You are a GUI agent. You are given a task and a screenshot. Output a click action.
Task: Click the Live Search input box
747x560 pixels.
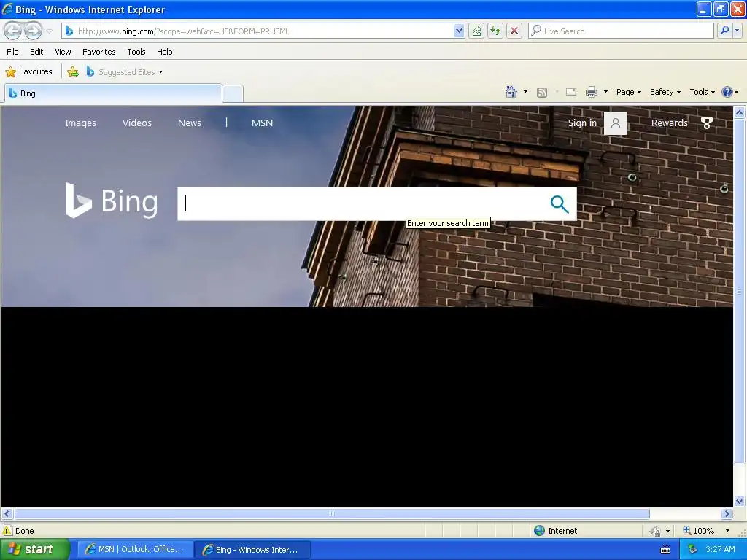621,31
